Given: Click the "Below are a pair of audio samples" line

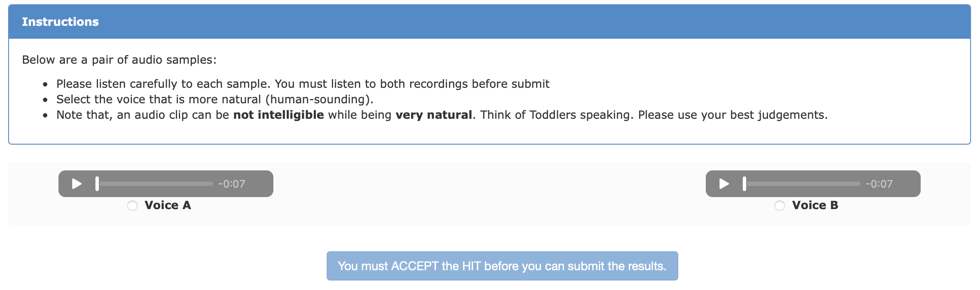Looking at the screenshot, I should pos(119,60).
